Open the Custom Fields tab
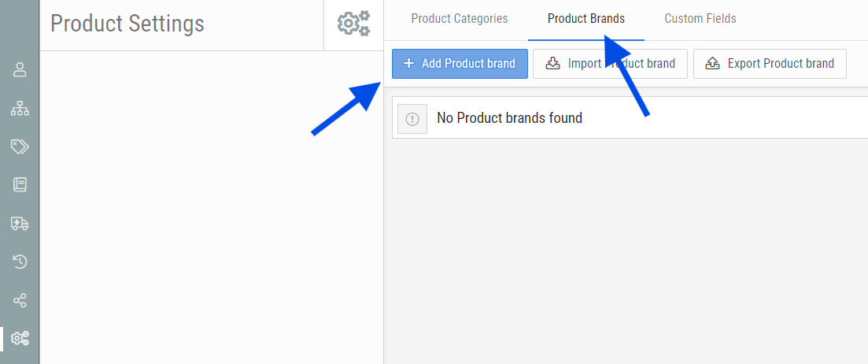 [700, 19]
